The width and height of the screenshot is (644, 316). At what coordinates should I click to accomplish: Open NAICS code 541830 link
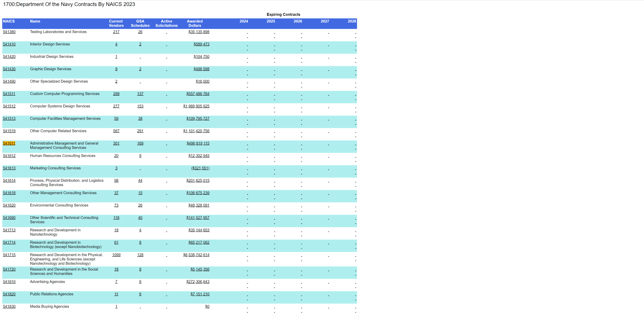[x=9, y=307]
